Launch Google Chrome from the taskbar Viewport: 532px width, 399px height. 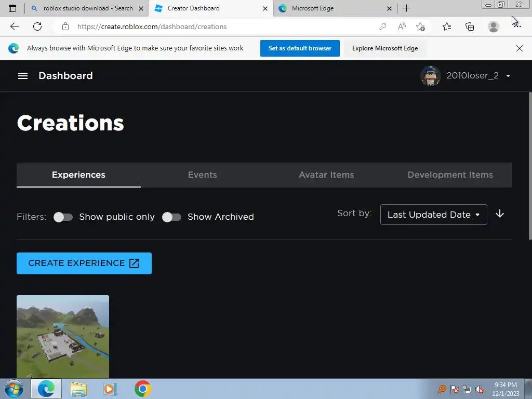(x=142, y=389)
